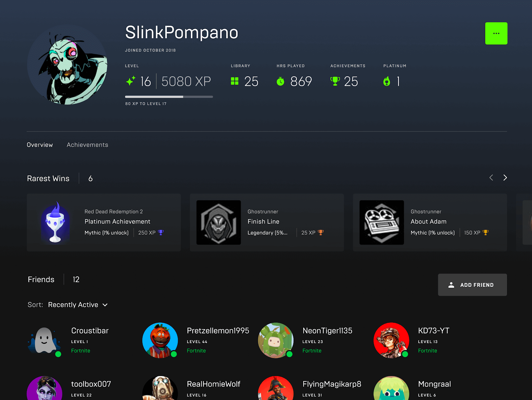Click the About Adam cassette tape achievement icon
Viewport: 532px width, 400px height.
tap(381, 222)
